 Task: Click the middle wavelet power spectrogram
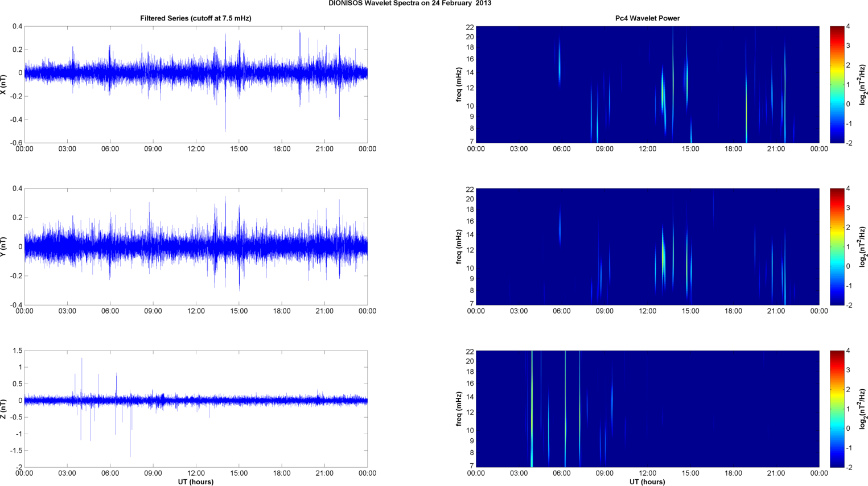(647, 246)
